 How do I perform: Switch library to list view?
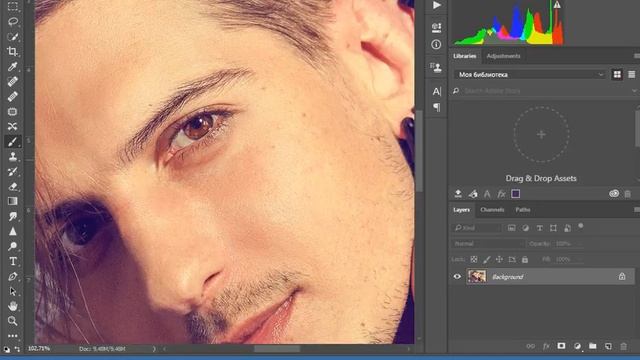click(x=631, y=74)
